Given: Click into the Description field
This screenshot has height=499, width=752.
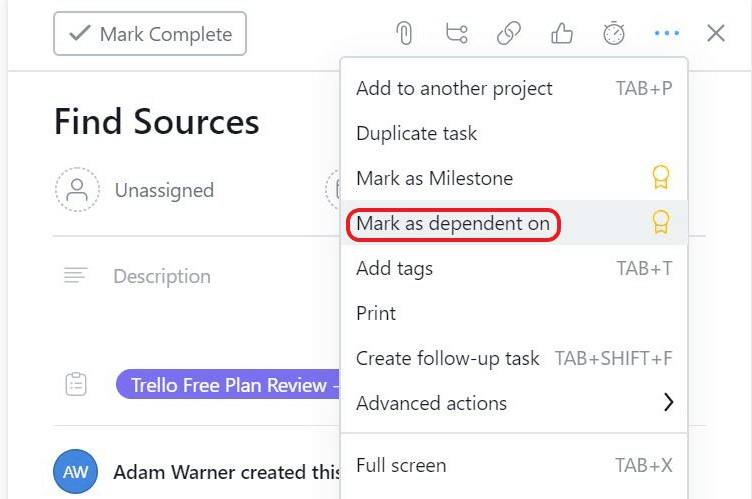Looking at the screenshot, I should click(x=162, y=276).
